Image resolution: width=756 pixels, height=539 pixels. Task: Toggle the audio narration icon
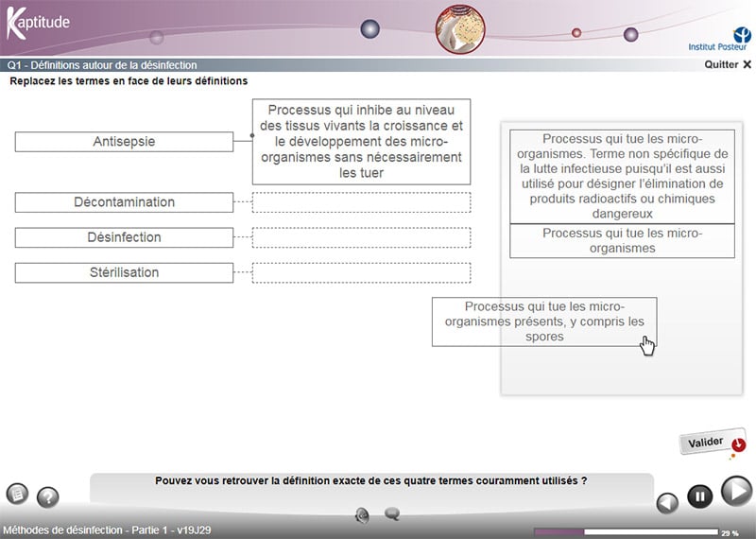pyautogui.click(x=362, y=514)
